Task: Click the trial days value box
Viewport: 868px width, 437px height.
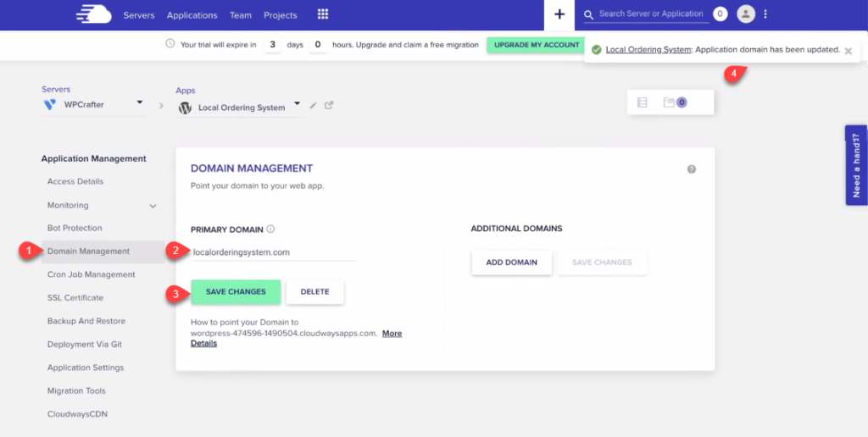Action: [272, 44]
